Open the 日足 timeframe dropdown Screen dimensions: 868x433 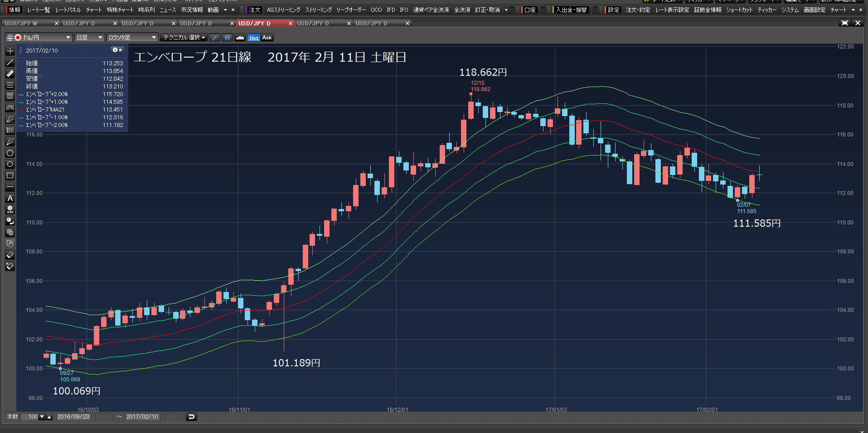click(89, 38)
